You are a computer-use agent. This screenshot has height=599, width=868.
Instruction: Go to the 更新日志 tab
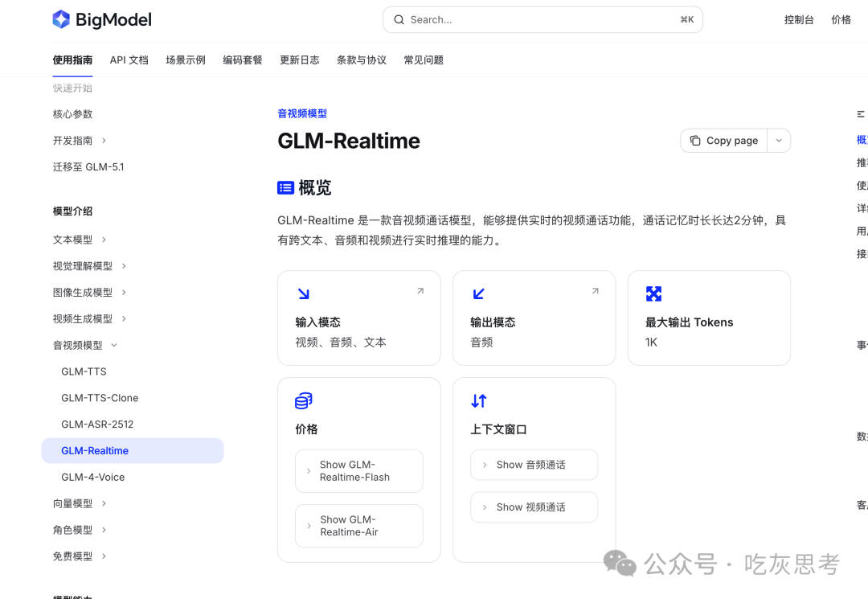300,59
